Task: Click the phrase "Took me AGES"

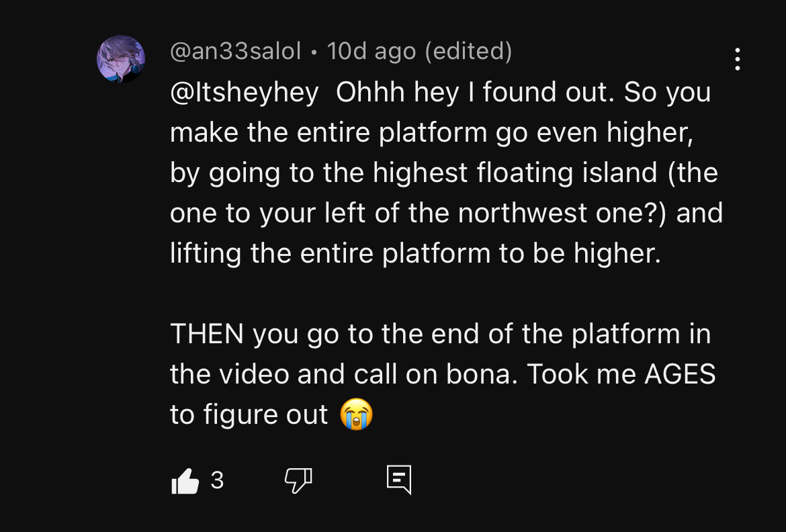Action: click(621, 374)
